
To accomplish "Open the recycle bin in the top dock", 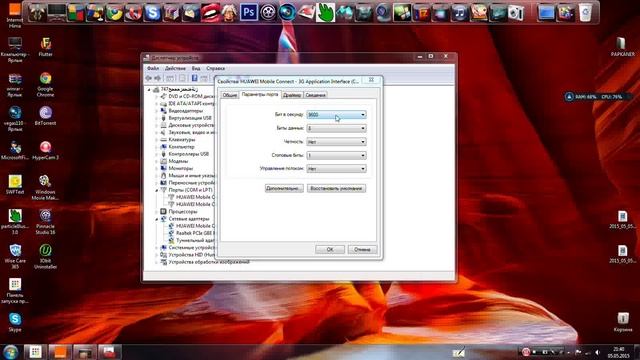I will pyautogui.click(x=585, y=13).
